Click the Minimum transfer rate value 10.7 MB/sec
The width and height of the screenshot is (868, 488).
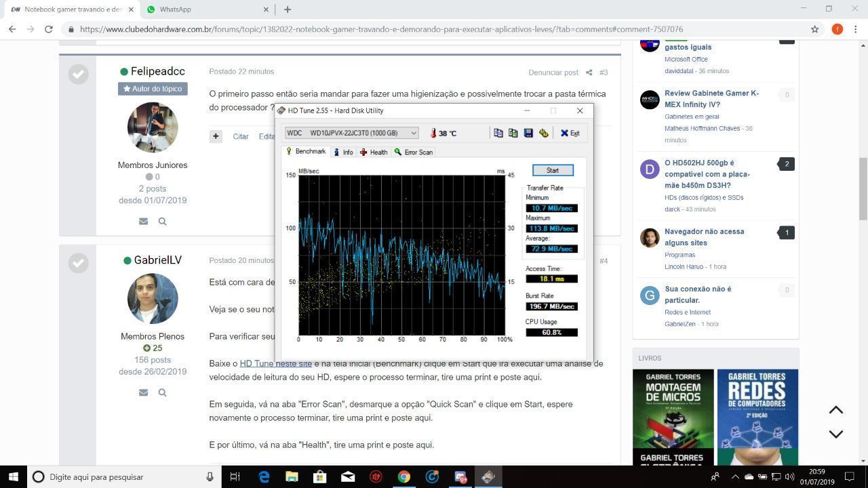pyautogui.click(x=551, y=208)
